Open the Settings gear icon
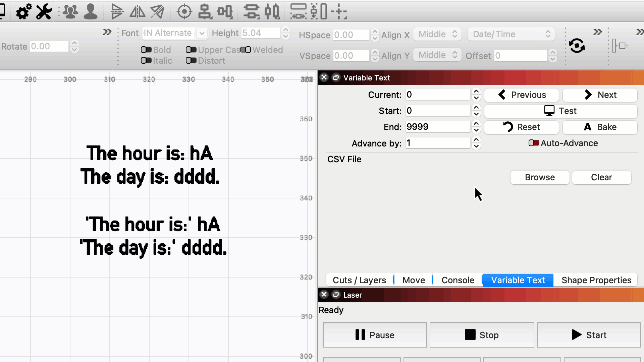The width and height of the screenshot is (644, 362). (23, 11)
